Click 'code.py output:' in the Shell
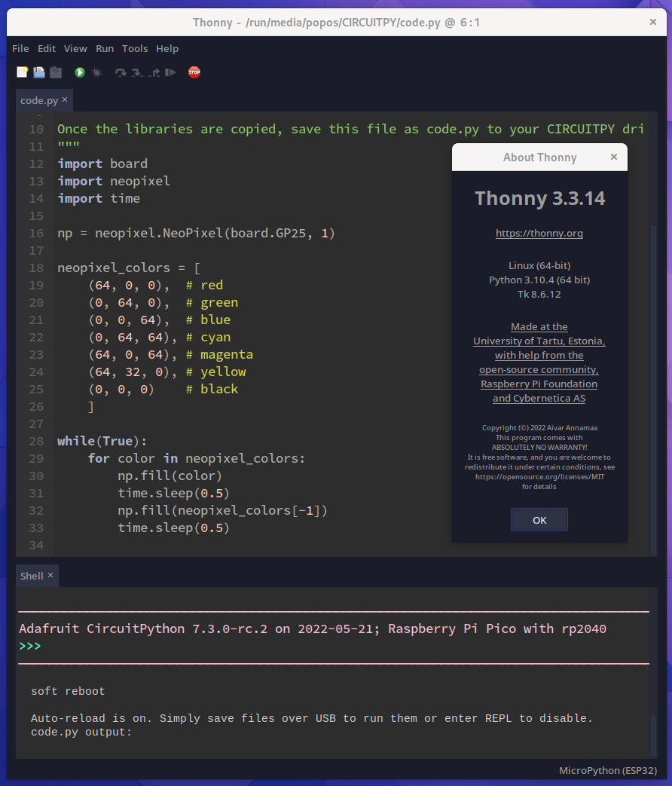672x786 pixels. (x=81, y=732)
